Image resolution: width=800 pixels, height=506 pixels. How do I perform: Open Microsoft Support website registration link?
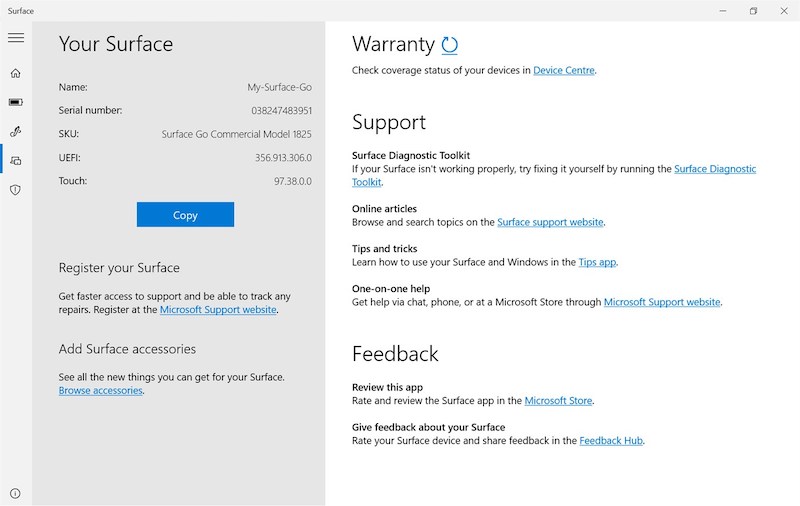(x=218, y=310)
